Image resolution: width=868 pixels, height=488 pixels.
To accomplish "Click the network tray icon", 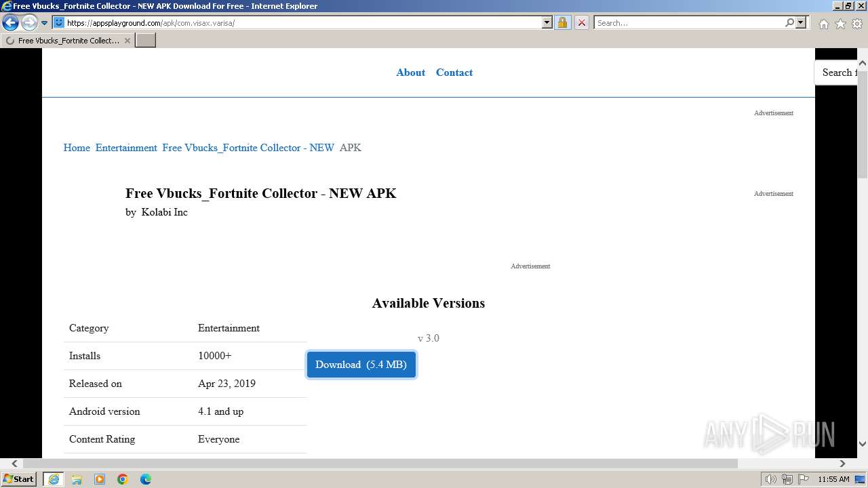I will (787, 479).
